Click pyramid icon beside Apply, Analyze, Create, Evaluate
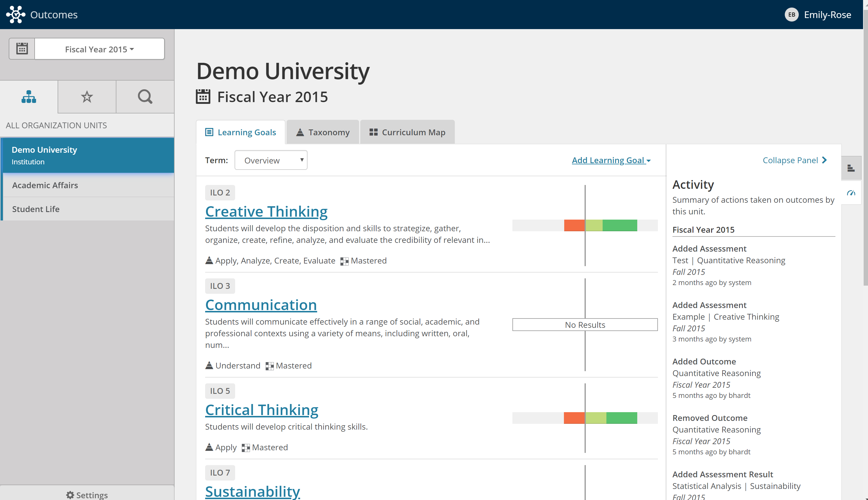Image resolution: width=868 pixels, height=500 pixels. click(209, 261)
